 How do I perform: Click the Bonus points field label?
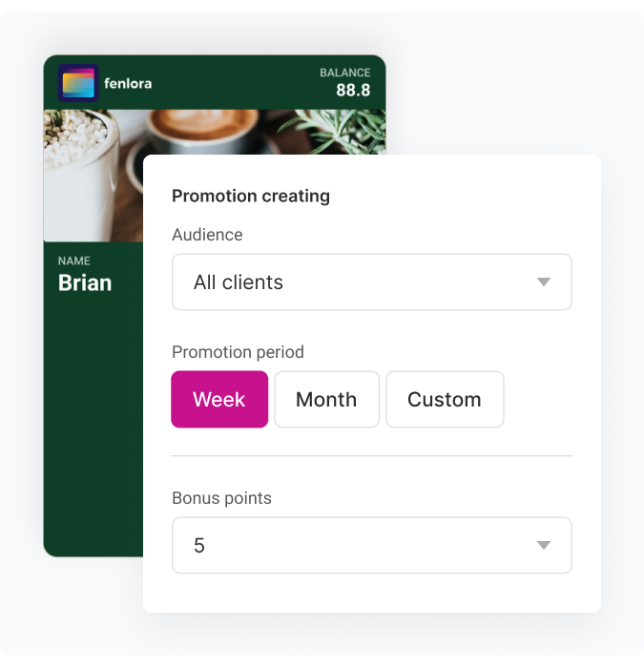[x=221, y=498]
